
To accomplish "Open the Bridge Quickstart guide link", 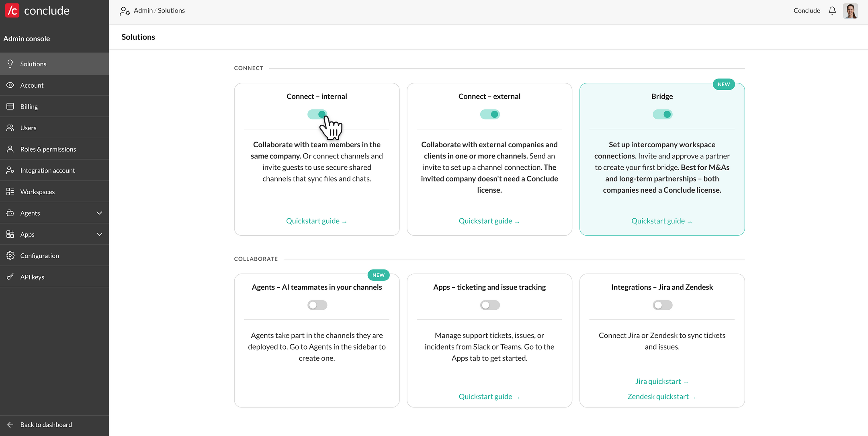I will (x=662, y=221).
